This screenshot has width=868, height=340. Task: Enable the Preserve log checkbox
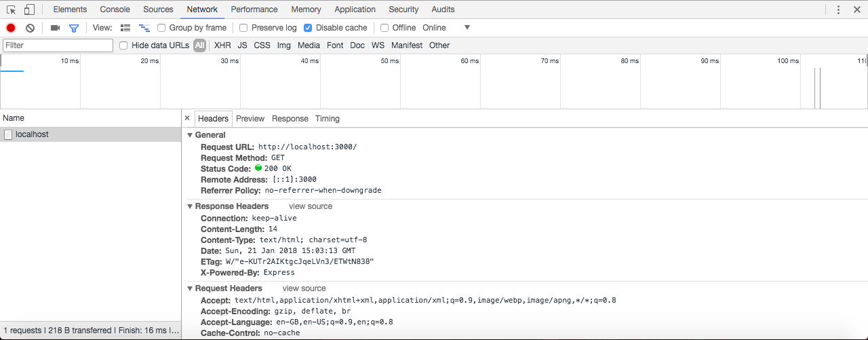tap(243, 28)
